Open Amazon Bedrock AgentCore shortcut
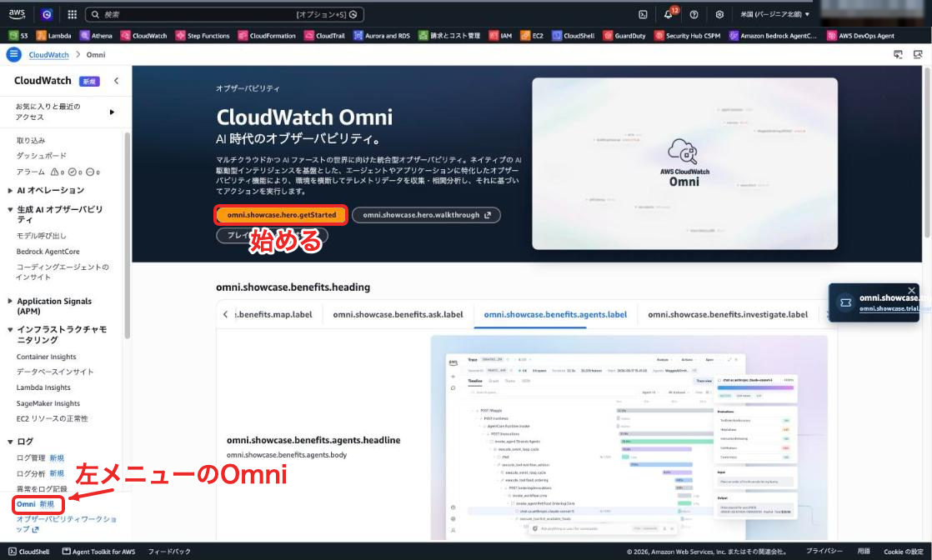 (774, 36)
